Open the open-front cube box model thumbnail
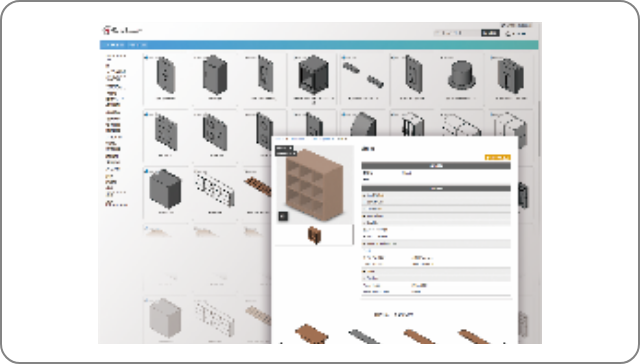640x364 pixels. (x=313, y=75)
